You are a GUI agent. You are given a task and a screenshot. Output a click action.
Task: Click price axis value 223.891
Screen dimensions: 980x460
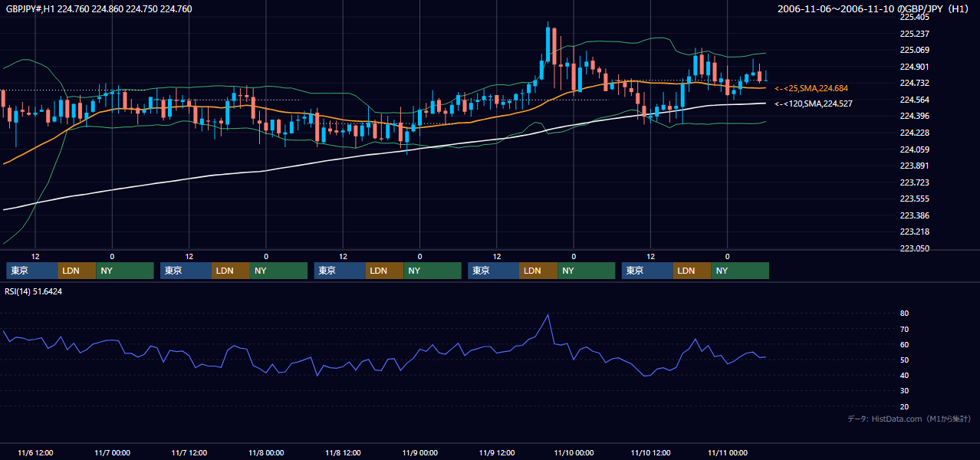[915, 166]
